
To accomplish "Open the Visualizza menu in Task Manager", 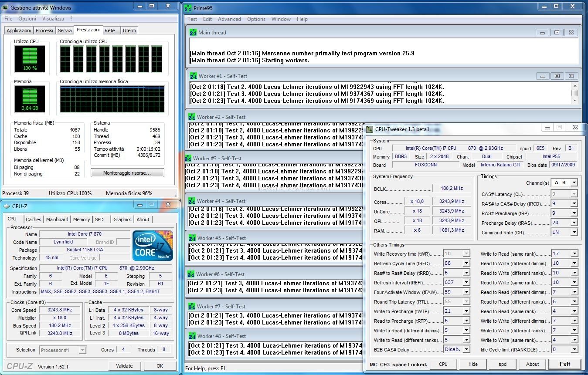I will click(x=53, y=19).
